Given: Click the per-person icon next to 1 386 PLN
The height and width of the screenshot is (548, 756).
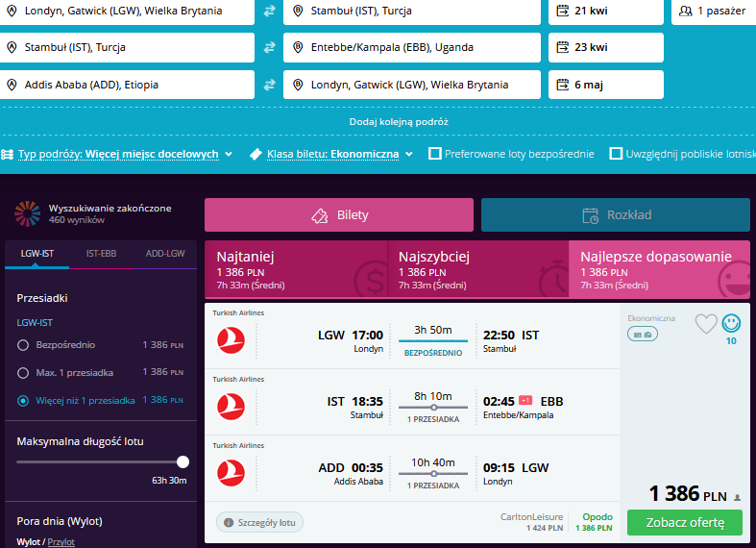Looking at the screenshot, I should [737, 497].
